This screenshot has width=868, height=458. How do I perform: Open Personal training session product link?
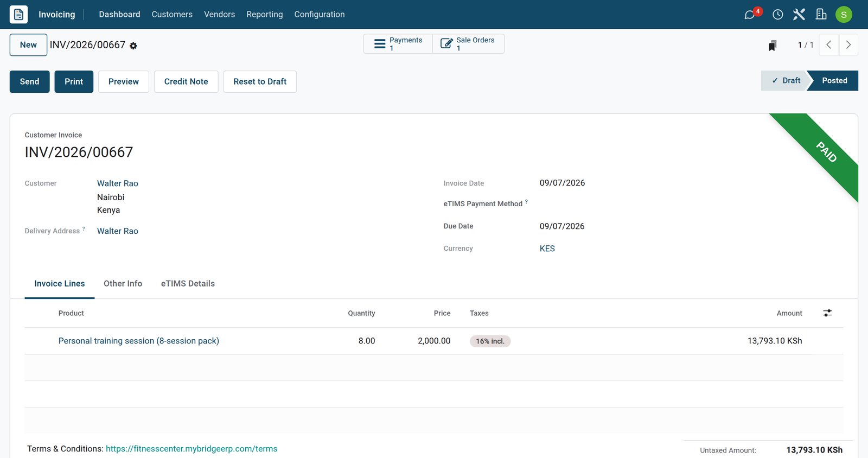139,341
